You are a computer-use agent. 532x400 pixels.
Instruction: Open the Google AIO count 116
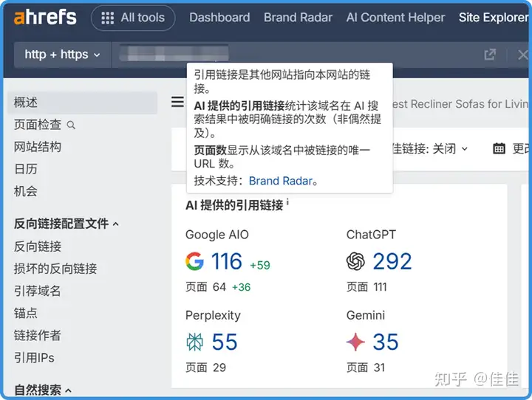[227, 261]
